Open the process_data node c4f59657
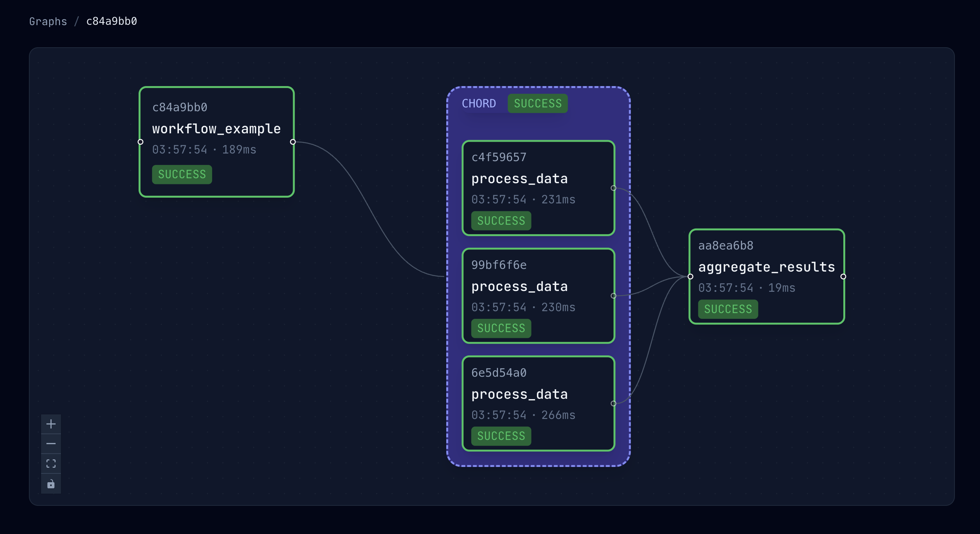The width and height of the screenshot is (980, 534). pyautogui.click(x=538, y=188)
